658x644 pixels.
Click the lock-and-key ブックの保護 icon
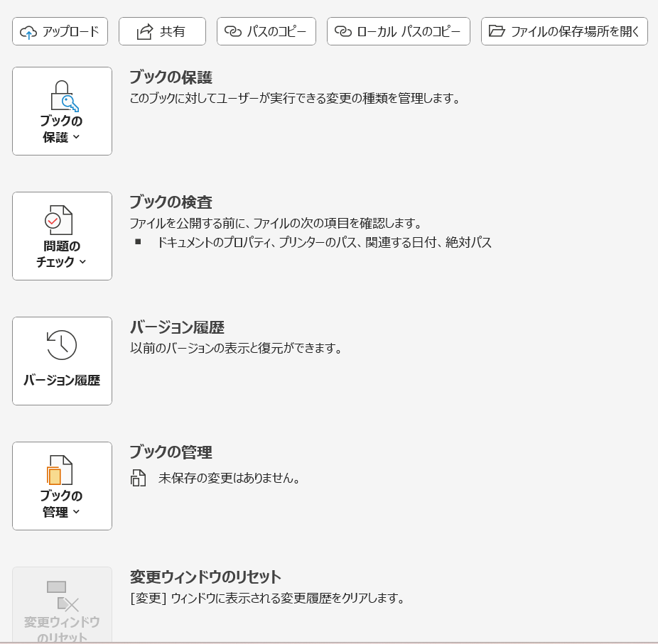tap(63, 96)
